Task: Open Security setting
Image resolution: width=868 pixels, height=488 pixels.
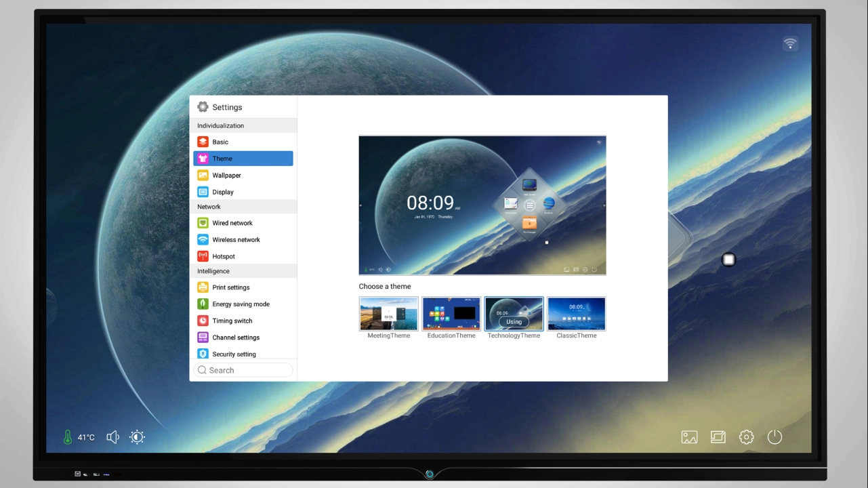Action: click(243, 354)
